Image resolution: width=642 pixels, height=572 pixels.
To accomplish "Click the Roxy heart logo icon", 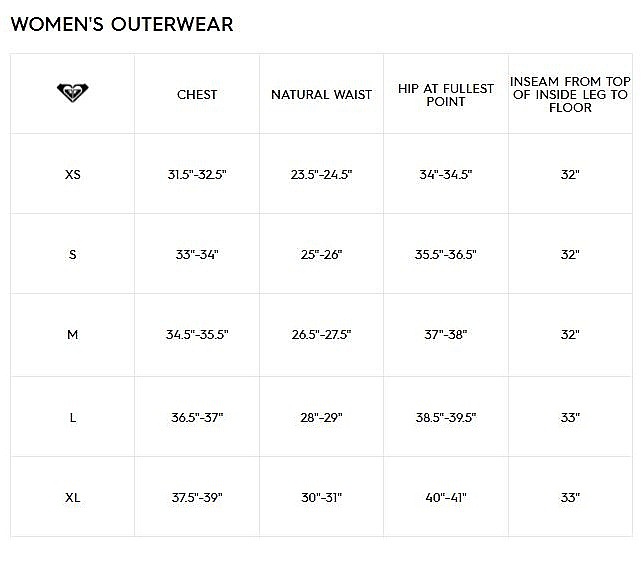I will 72,93.
